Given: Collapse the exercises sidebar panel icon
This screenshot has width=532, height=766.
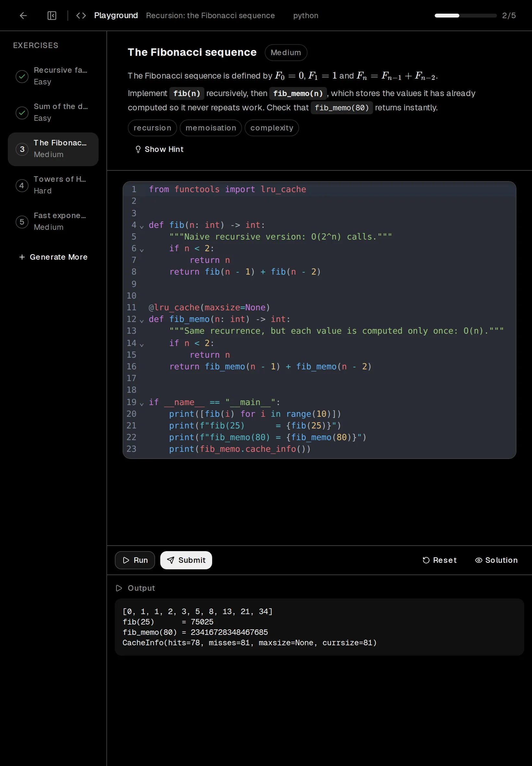Looking at the screenshot, I should (x=52, y=16).
